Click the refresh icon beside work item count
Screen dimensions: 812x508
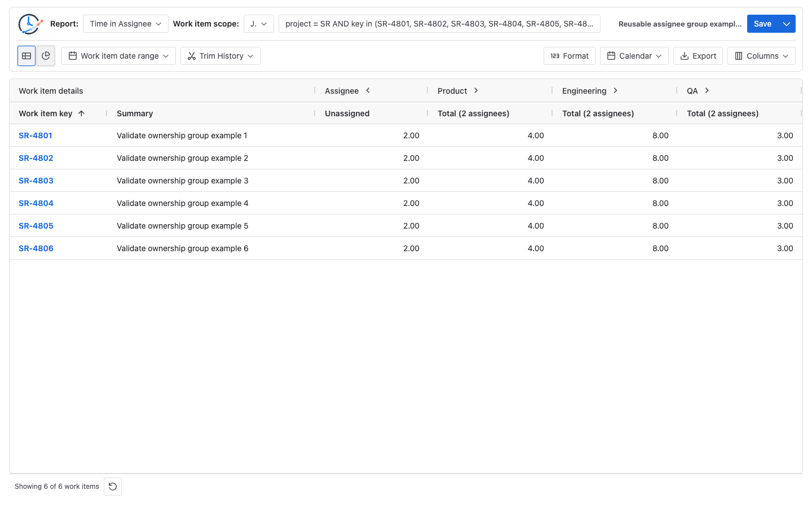click(113, 487)
